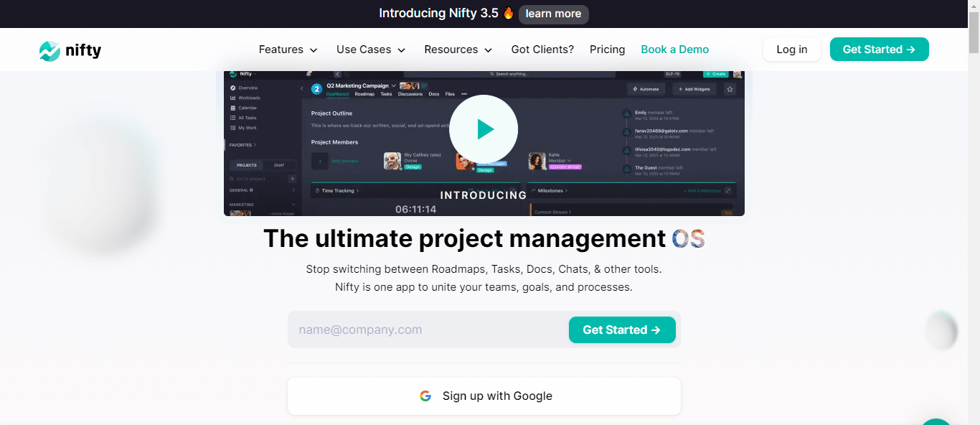Click the fire emoji in the announcement banner
The height and width of the screenshot is (425, 980).
(x=508, y=14)
